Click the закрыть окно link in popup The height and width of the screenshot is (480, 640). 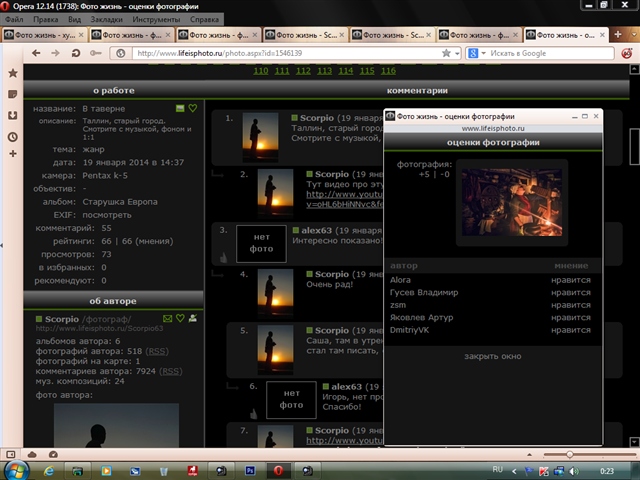click(492, 356)
